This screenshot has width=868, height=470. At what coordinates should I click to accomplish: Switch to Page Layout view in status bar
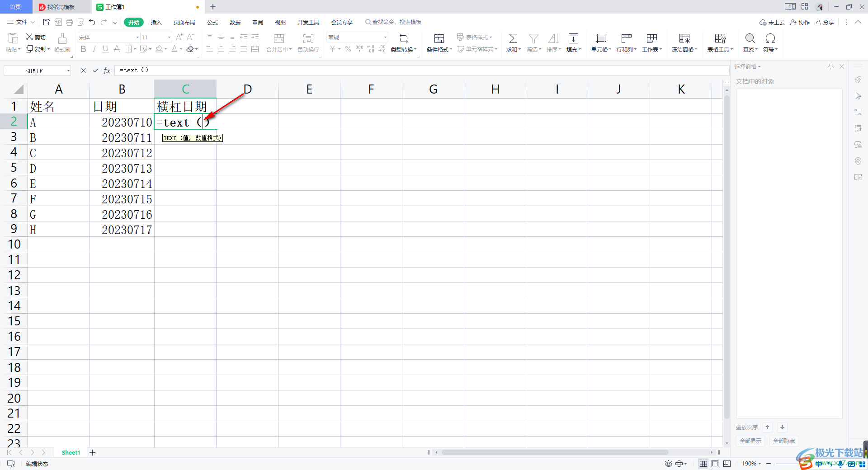(x=715, y=464)
